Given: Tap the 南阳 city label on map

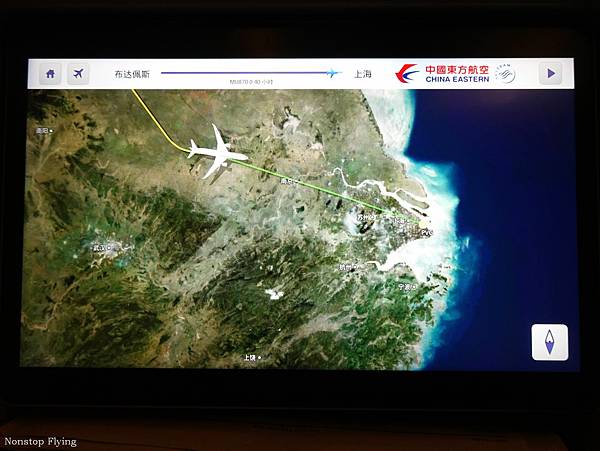Looking at the screenshot, I should coord(44,131).
